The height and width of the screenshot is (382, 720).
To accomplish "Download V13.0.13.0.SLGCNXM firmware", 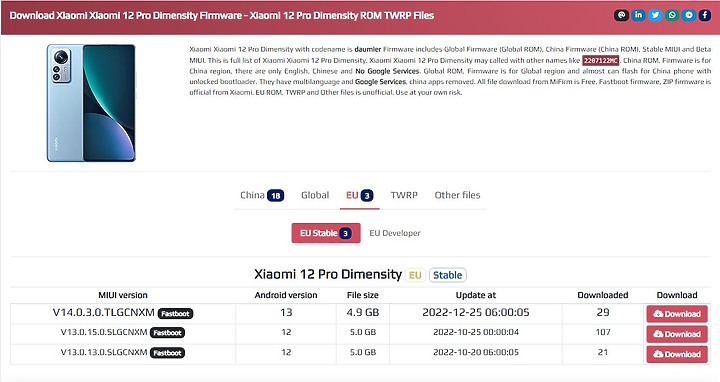I will click(677, 354).
